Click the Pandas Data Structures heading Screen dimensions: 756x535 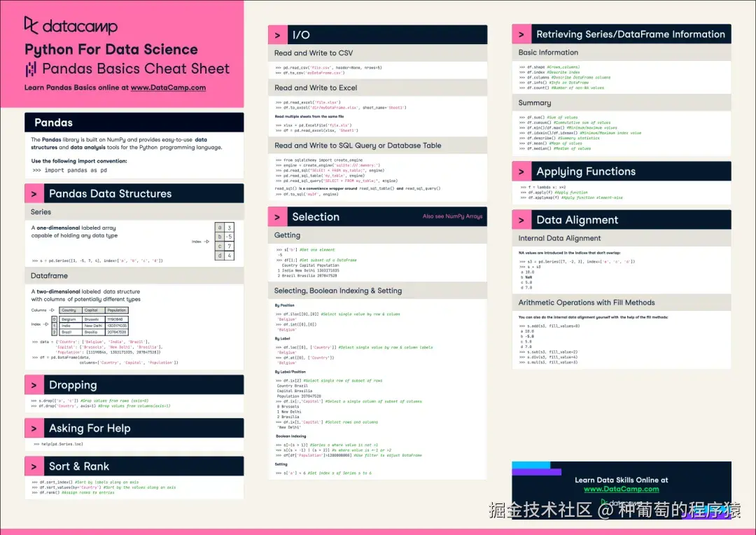(111, 194)
